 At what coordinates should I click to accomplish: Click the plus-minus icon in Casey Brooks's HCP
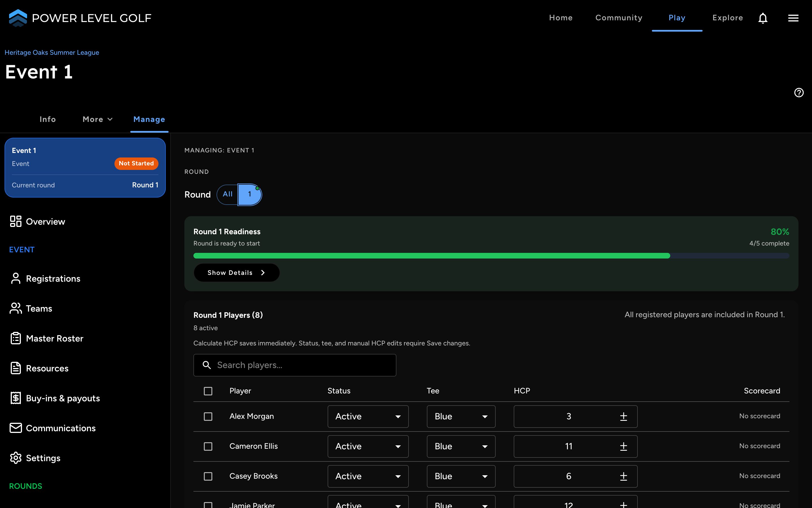coord(623,476)
